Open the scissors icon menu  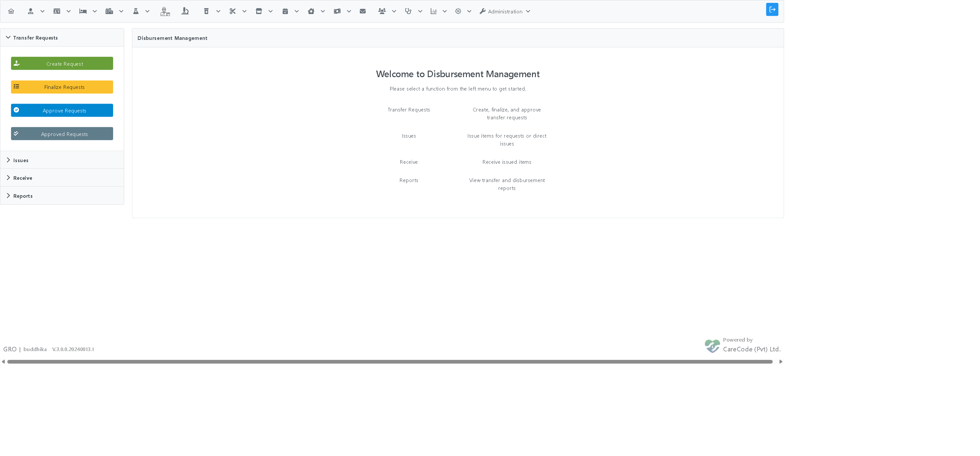pos(232,11)
